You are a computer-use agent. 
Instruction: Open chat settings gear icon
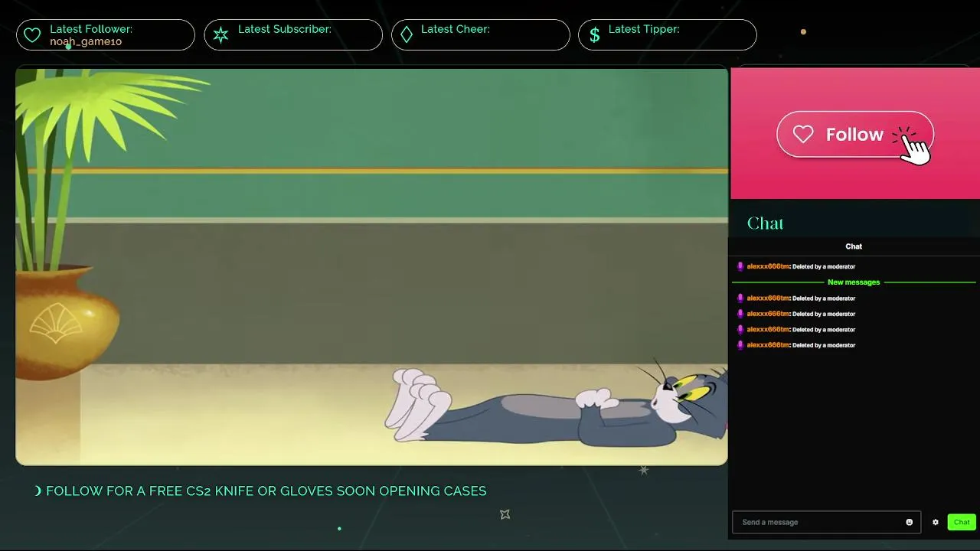935,522
